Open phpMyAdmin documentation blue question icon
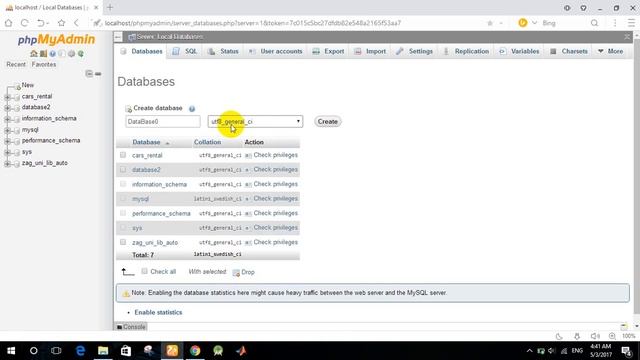Viewport: 640px width, 360px height. coord(53,53)
